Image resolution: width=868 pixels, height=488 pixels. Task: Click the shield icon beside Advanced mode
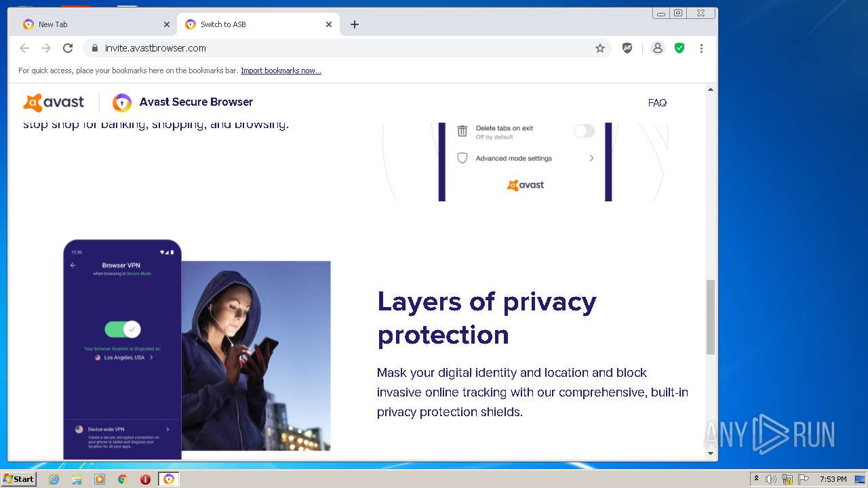coord(462,158)
